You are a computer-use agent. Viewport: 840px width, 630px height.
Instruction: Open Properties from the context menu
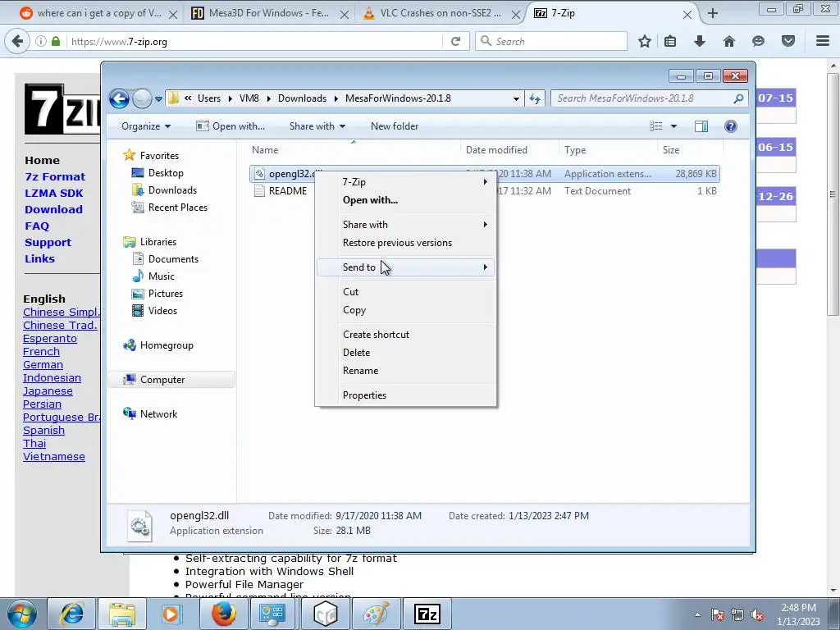pyautogui.click(x=407, y=395)
